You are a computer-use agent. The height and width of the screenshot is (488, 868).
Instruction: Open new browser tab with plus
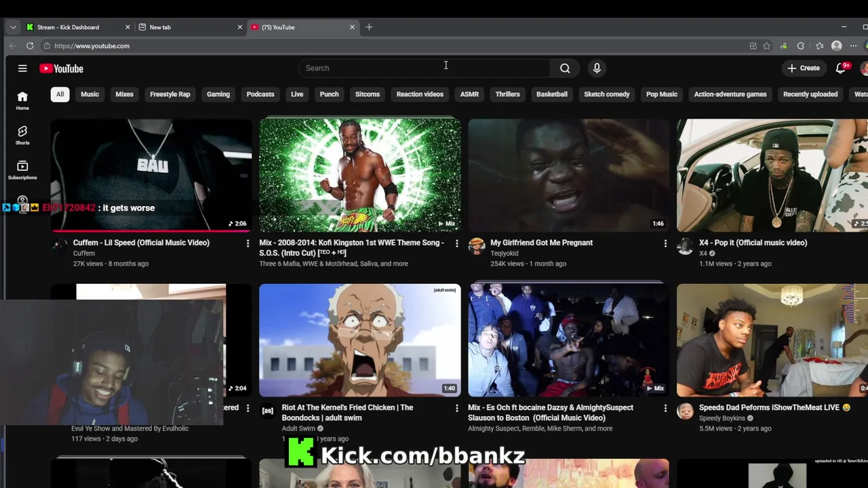pyautogui.click(x=369, y=27)
